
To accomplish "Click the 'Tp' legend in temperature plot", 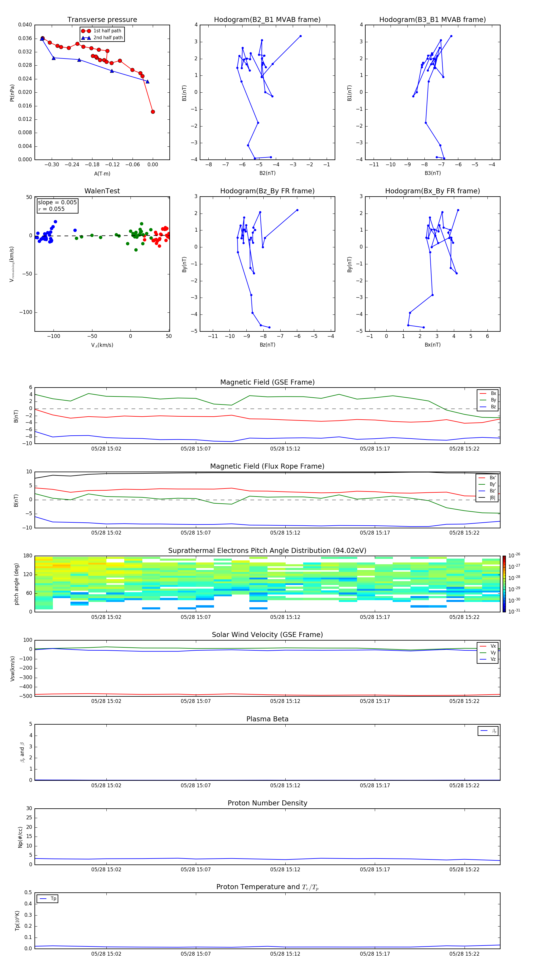I will pos(48,899).
